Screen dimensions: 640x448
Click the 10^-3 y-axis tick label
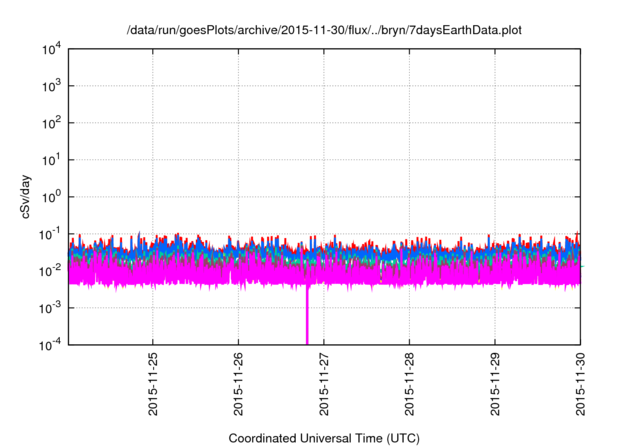tap(50, 308)
